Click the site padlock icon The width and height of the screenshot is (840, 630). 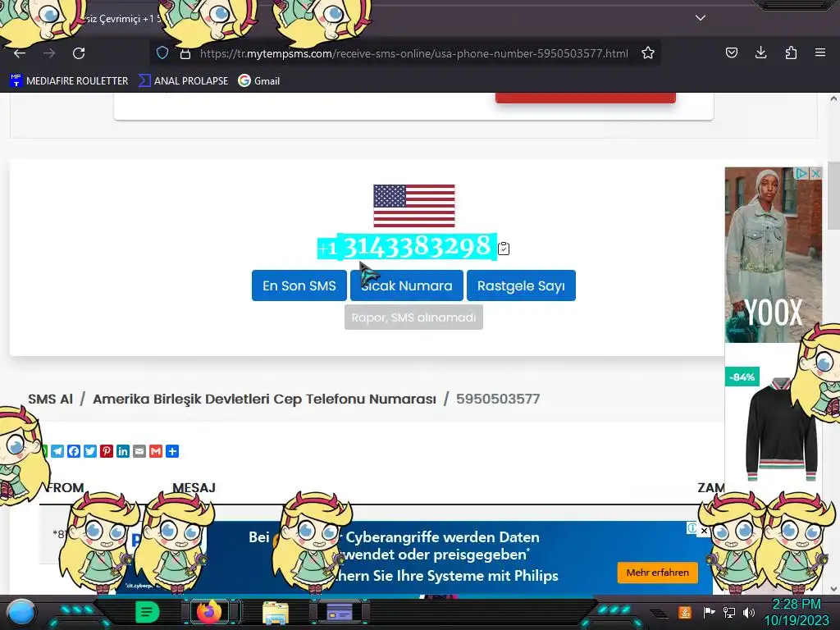point(185,53)
